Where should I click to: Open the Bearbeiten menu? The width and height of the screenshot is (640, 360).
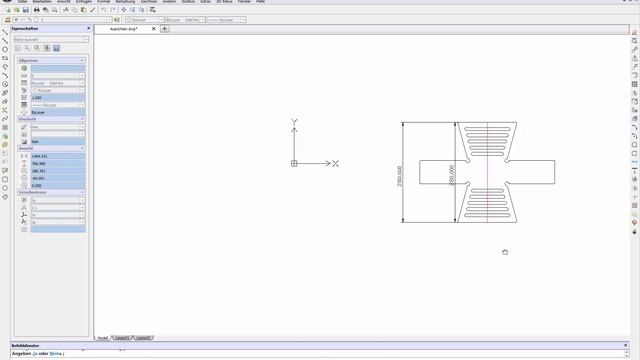point(42,2)
